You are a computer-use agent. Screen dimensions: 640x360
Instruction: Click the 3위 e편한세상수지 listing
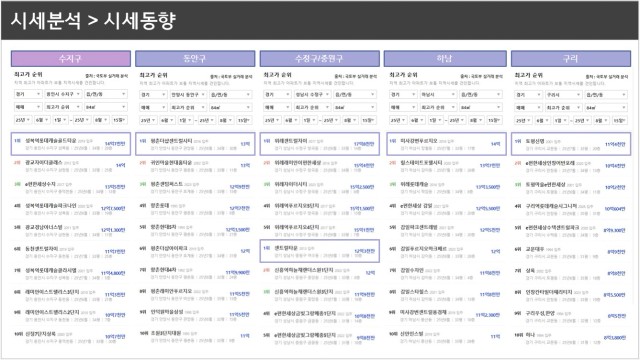click(x=71, y=187)
